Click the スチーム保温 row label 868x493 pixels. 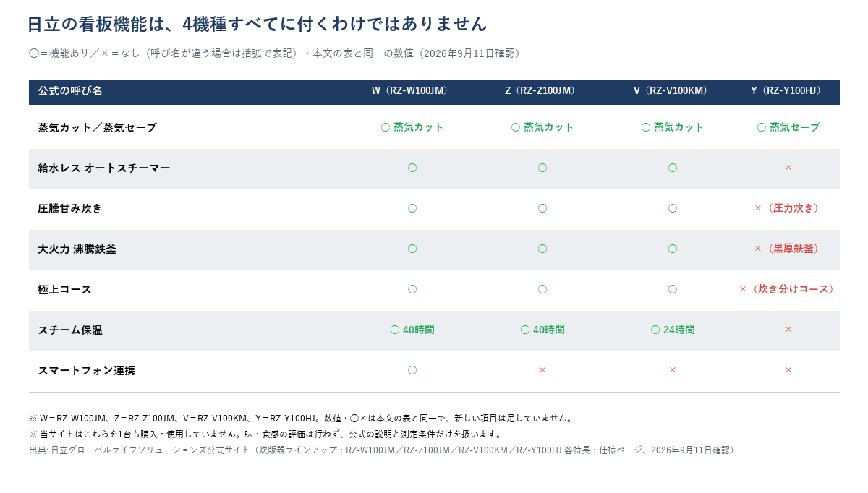coord(70,330)
